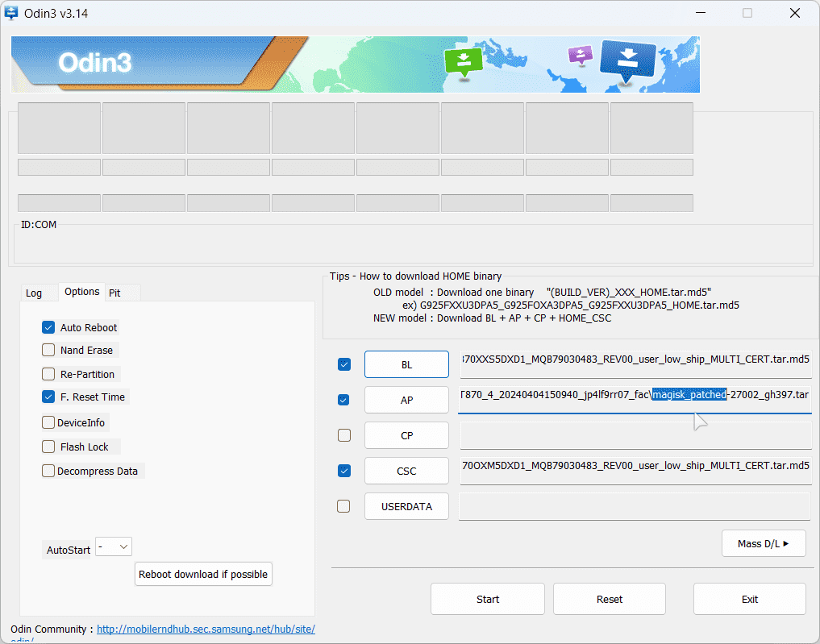Select the Options tab
Viewport: 820px width, 644px height.
coord(81,292)
